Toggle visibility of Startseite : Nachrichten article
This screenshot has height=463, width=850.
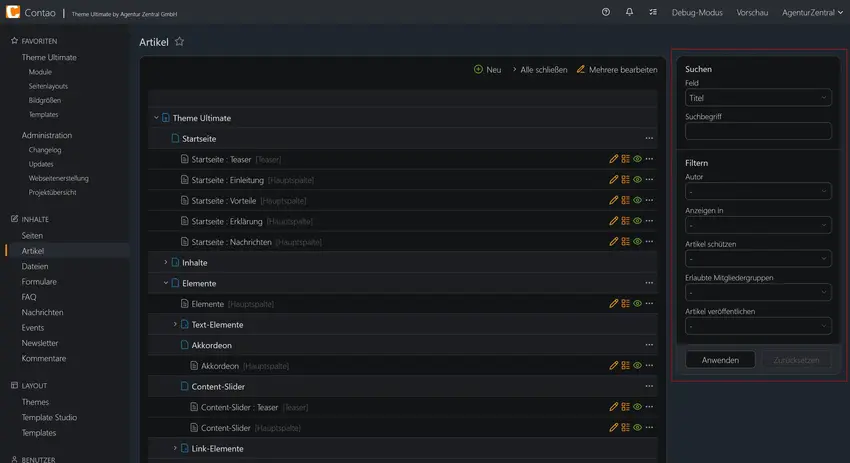(x=638, y=242)
